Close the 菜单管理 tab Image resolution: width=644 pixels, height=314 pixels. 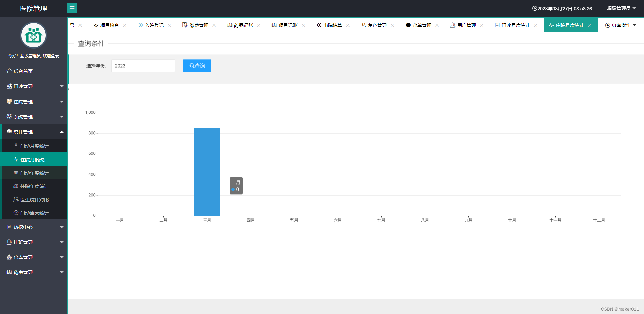pyautogui.click(x=437, y=25)
